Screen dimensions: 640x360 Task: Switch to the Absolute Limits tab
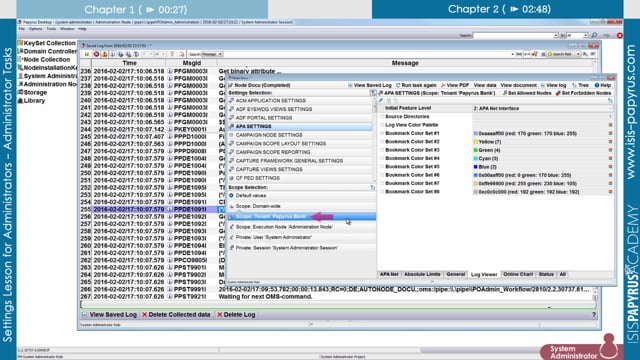422,274
